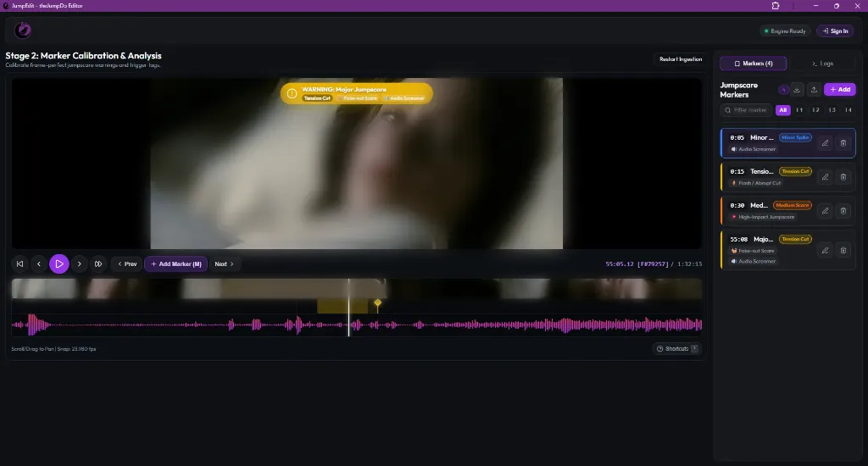The height and width of the screenshot is (466, 868).
Task: Click the warning exclamation icon in banner
Action: (x=292, y=93)
